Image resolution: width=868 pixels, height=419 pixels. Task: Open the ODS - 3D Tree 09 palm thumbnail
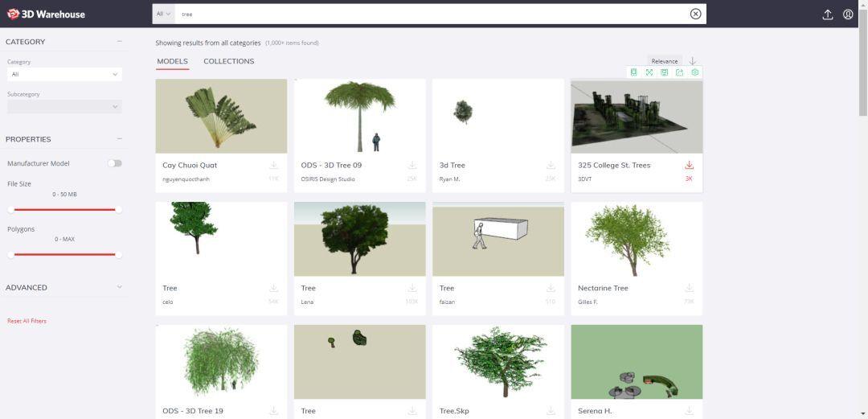click(x=360, y=116)
